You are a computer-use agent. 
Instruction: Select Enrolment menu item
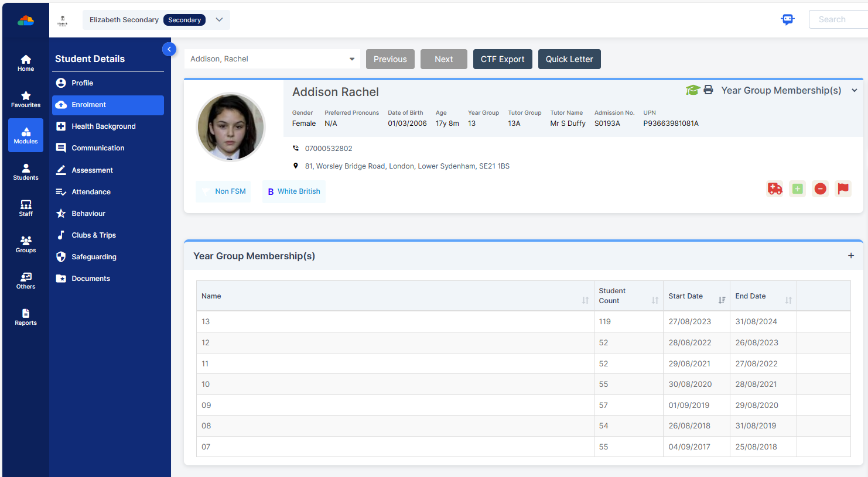pos(108,105)
